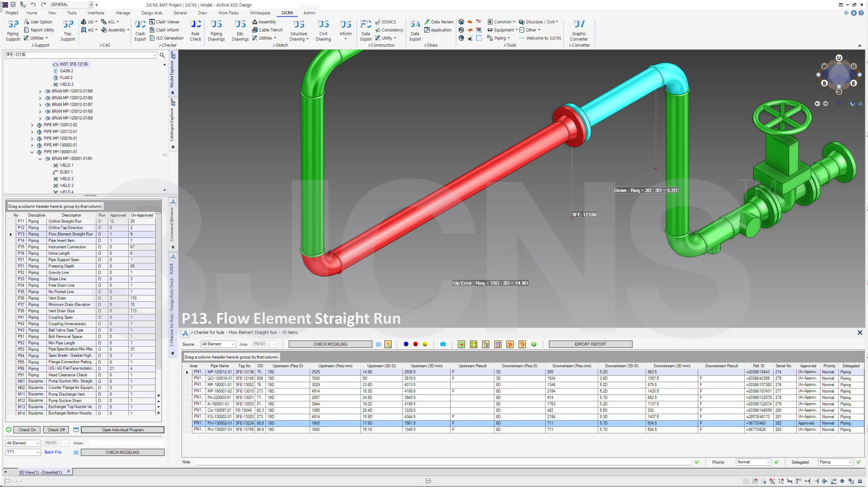Screen dimensions: 868x488
Task: Open ISO Generation tool
Action: coord(166,38)
